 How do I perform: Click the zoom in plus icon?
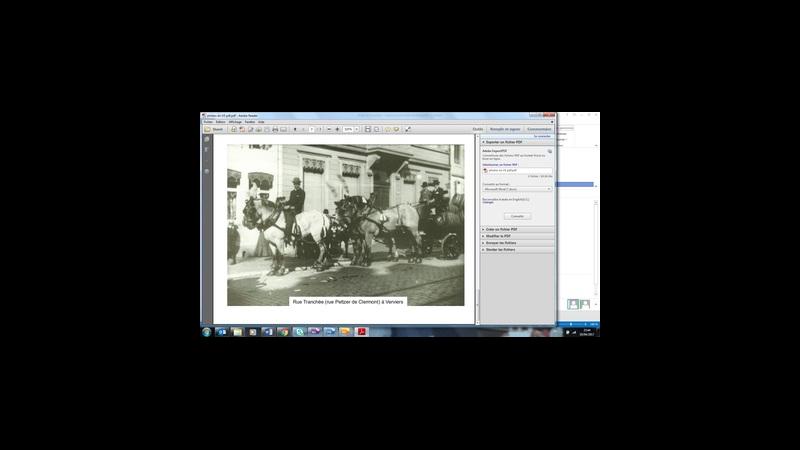pyautogui.click(x=337, y=130)
